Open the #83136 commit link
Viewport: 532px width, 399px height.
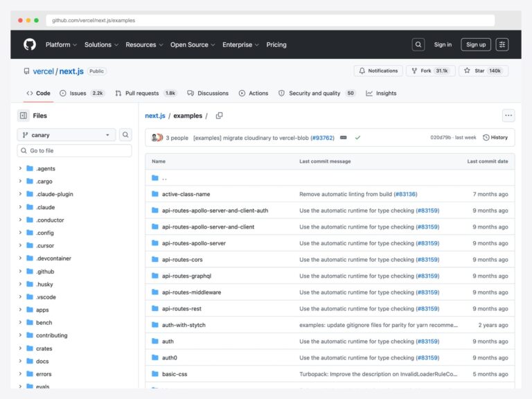405,194
